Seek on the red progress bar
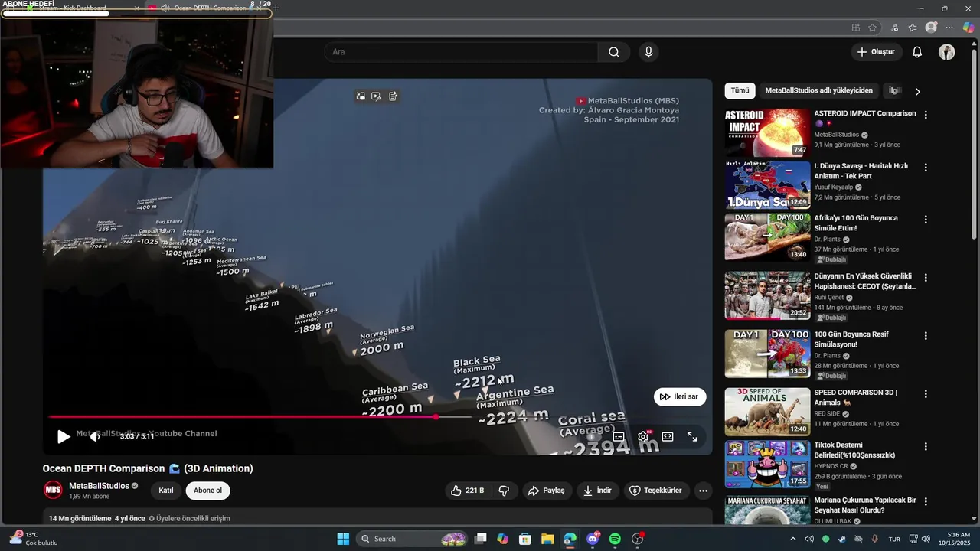The width and height of the screenshot is (980, 551). pyautogui.click(x=260, y=417)
